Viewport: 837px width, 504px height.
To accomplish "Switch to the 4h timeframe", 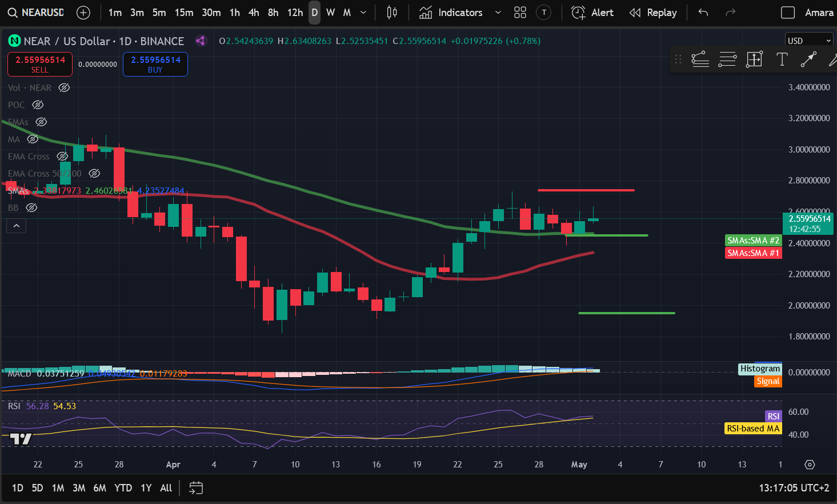I will tap(254, 13).
